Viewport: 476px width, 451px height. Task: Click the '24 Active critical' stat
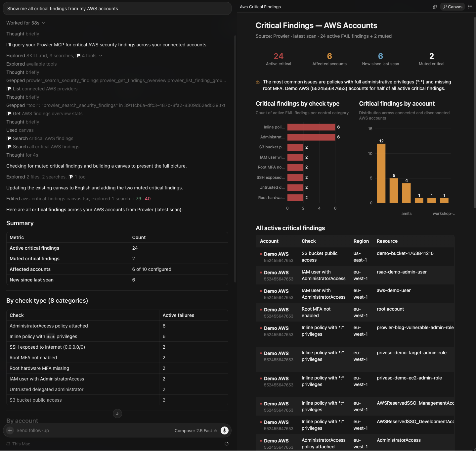[279, 59]
